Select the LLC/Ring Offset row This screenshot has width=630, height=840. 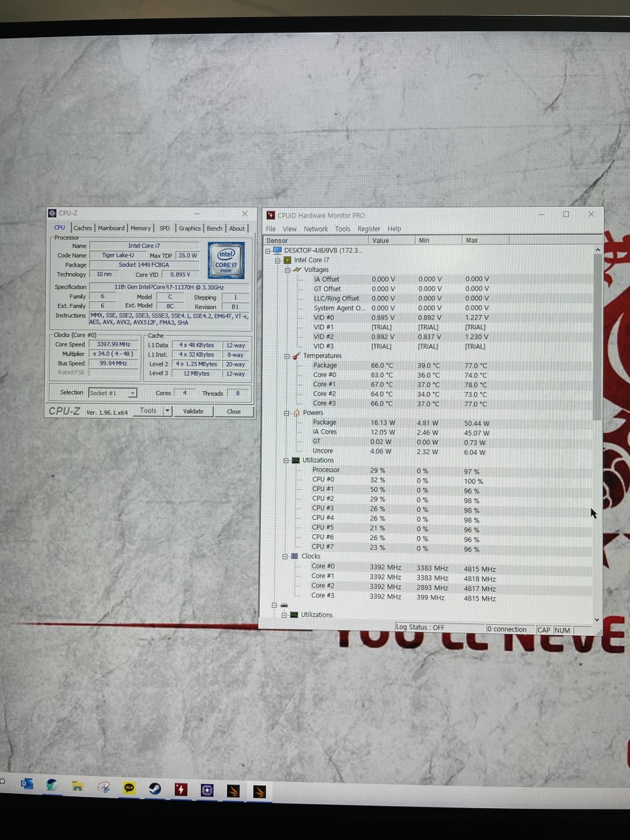tap(429, 298)
